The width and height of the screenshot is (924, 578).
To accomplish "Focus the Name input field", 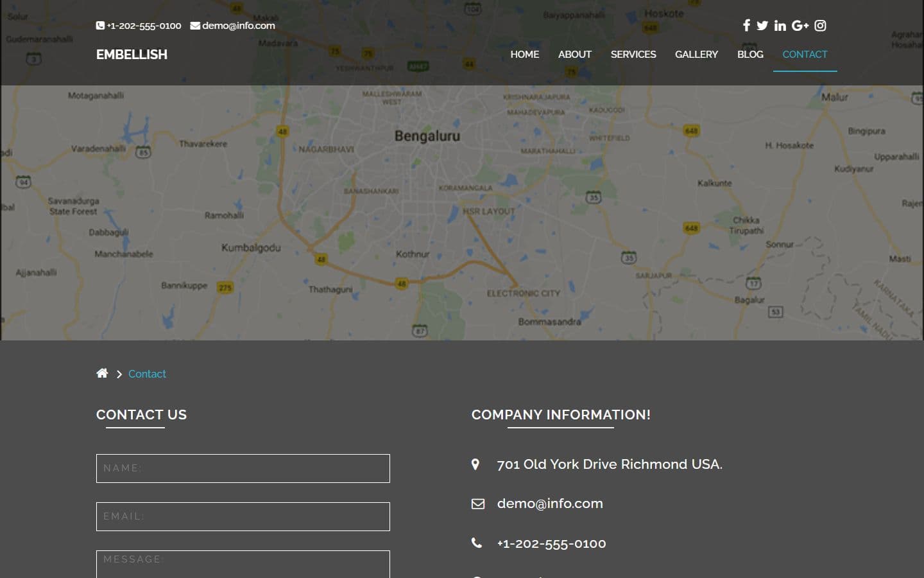I will pos(243,468).
